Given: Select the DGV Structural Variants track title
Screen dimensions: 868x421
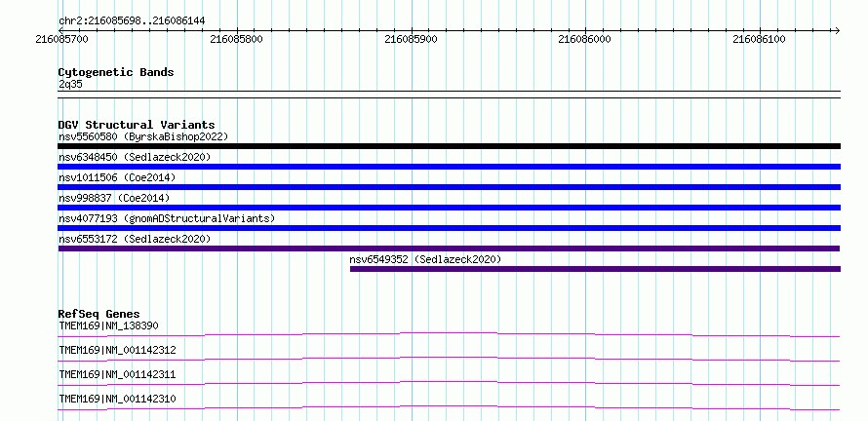Looking at the screenshot, I should coord(137,125).
